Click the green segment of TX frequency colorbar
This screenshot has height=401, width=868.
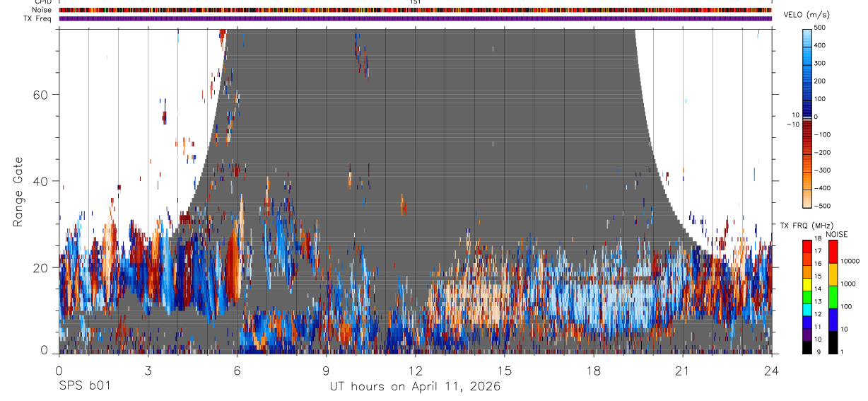pos(807,296)
